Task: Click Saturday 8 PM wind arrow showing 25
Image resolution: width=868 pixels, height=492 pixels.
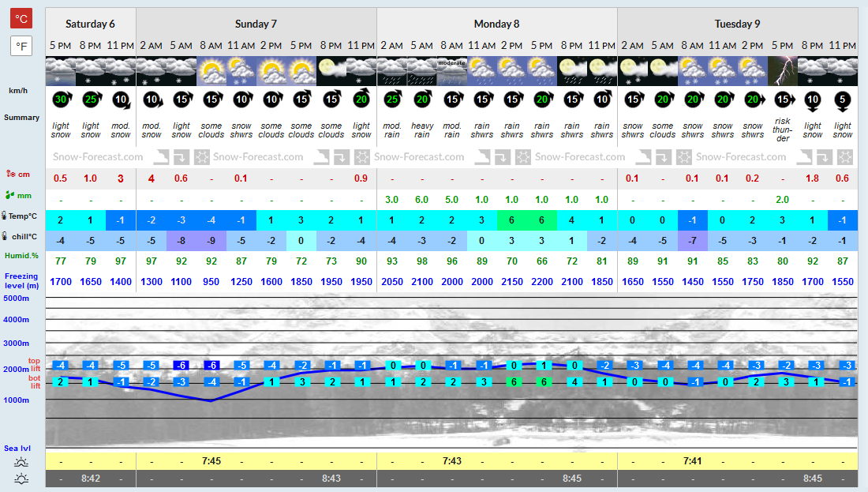Action: click(91, 100)
